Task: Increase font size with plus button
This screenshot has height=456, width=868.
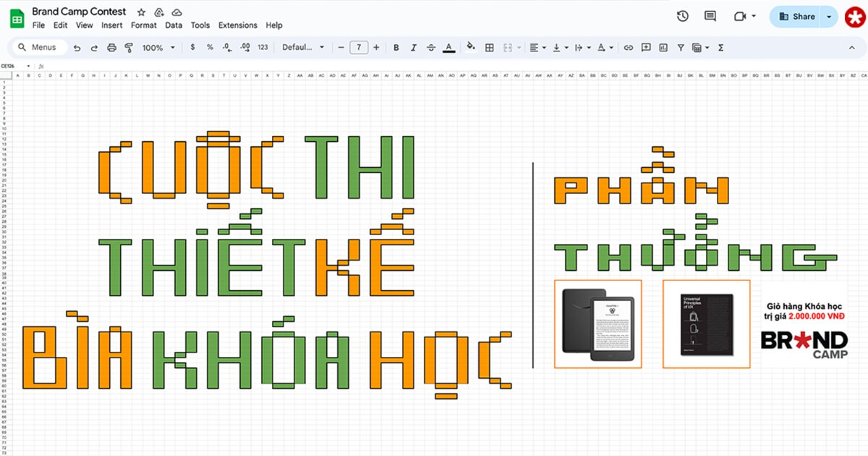Action: click(376, 48)
